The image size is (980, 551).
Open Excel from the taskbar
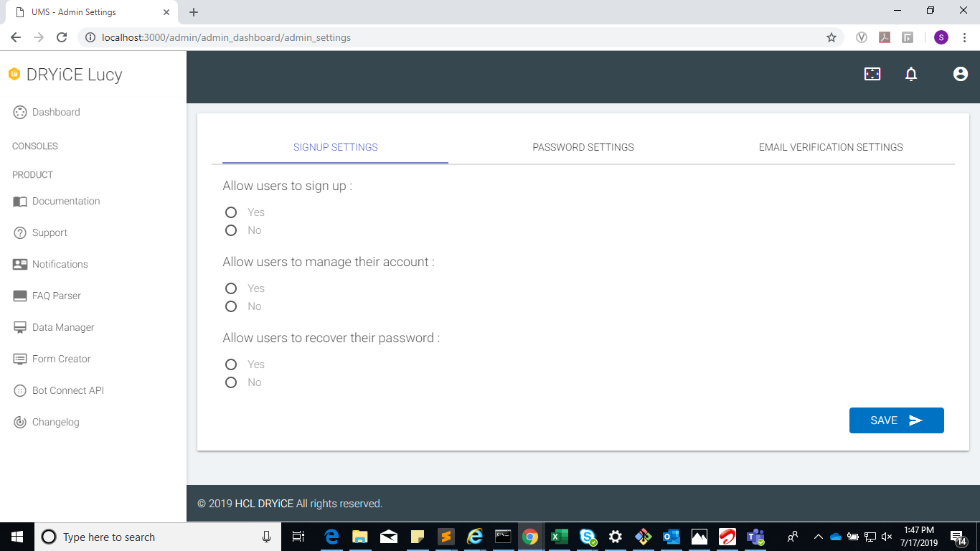pos(559,537)
